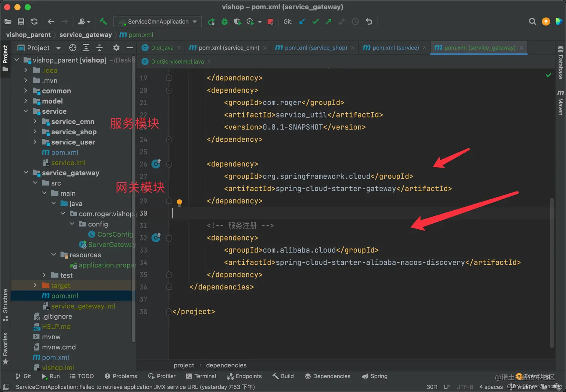Open the Maven side panel

pos(560,102)
